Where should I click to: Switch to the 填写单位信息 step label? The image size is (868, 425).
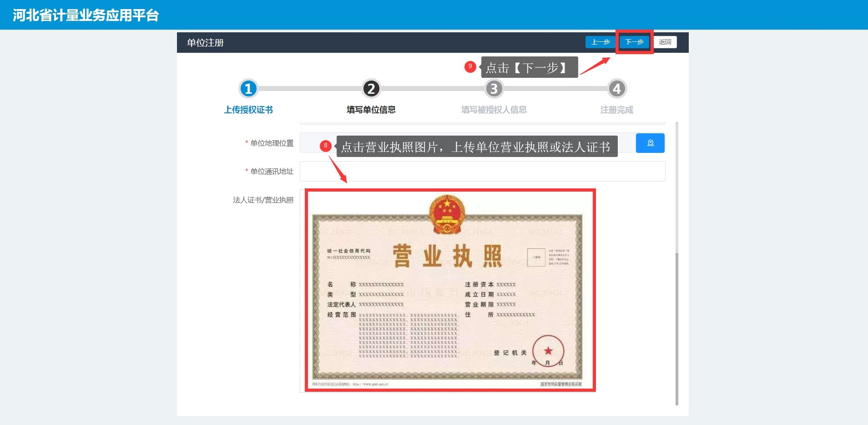371,110
